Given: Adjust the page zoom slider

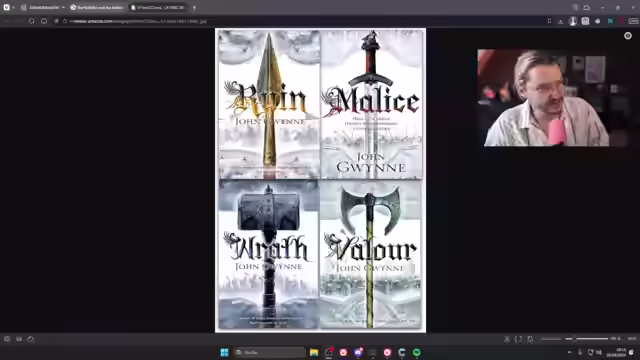Looking at the screenshot, I should (x=586, y=339).
